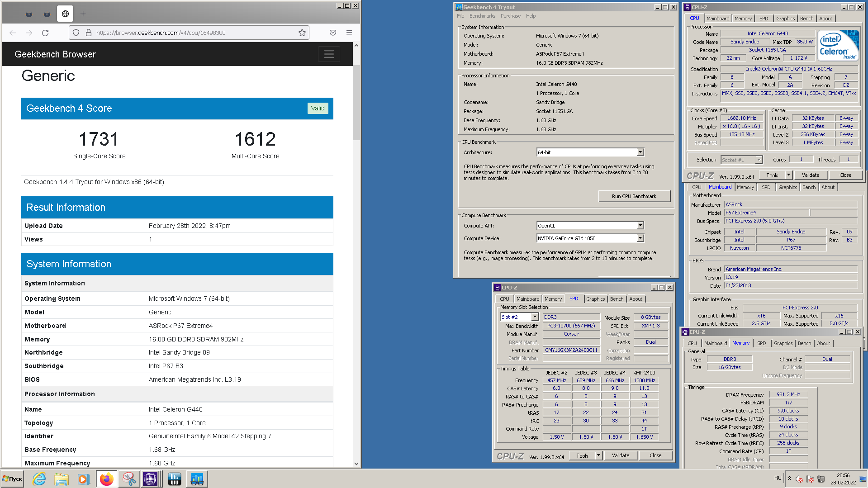Click the multi-core score 1612
This screenshot has width=868, height=488.
pos(255,139)
